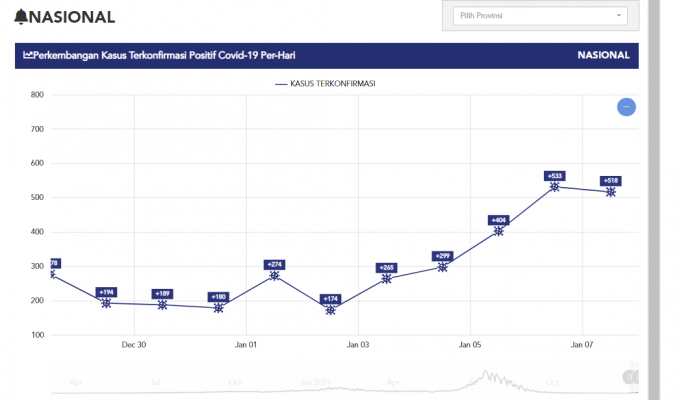Select the virus marker under the +189 label

pos(162,305)
